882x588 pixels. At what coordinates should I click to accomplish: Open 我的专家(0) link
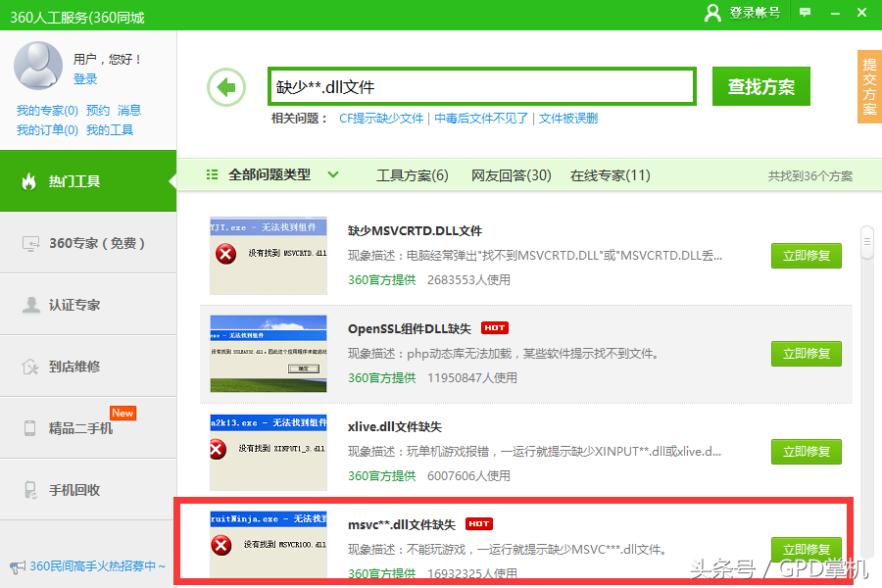pos(47,111)
